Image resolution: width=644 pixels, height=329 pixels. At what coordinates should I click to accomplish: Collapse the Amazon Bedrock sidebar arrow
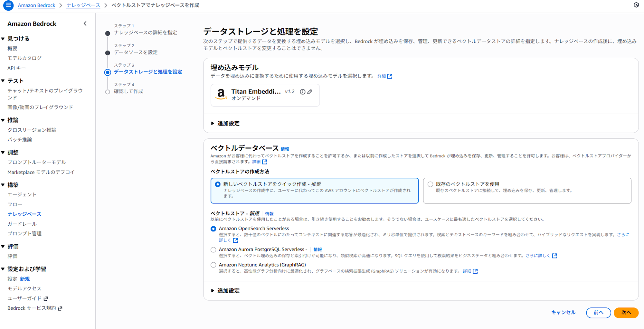(85, 23)
